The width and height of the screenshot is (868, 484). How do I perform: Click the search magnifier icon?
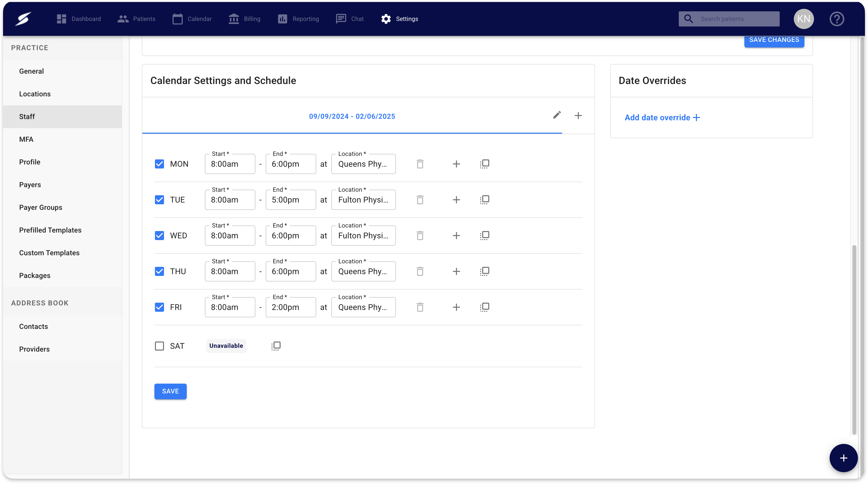pyautogui.click(x=688, y=19)
